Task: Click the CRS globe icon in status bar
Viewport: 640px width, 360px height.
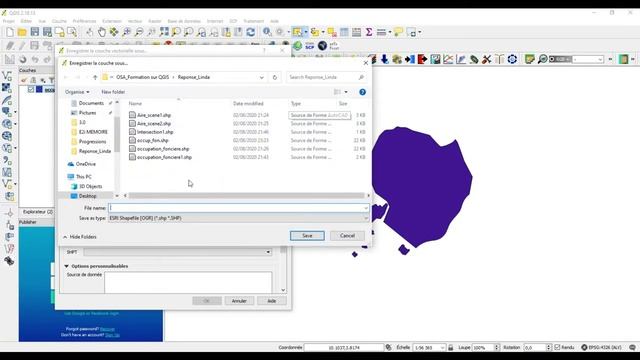Action: [x=584, y=347]
